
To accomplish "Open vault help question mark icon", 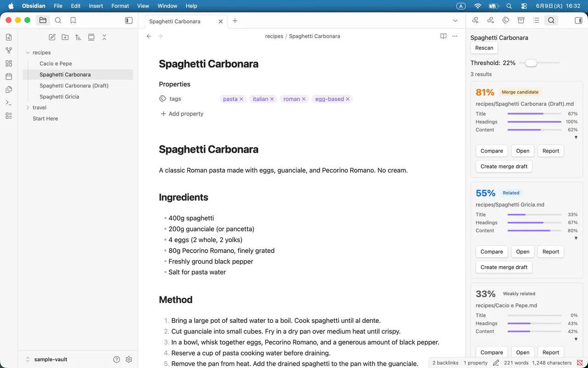I will click(x=117, y=359).
